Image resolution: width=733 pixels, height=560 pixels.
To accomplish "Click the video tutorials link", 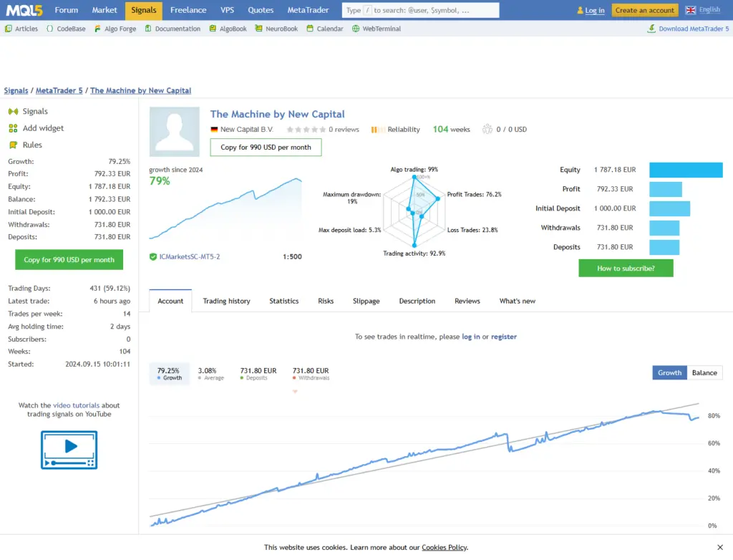I will tap(76, 405).
